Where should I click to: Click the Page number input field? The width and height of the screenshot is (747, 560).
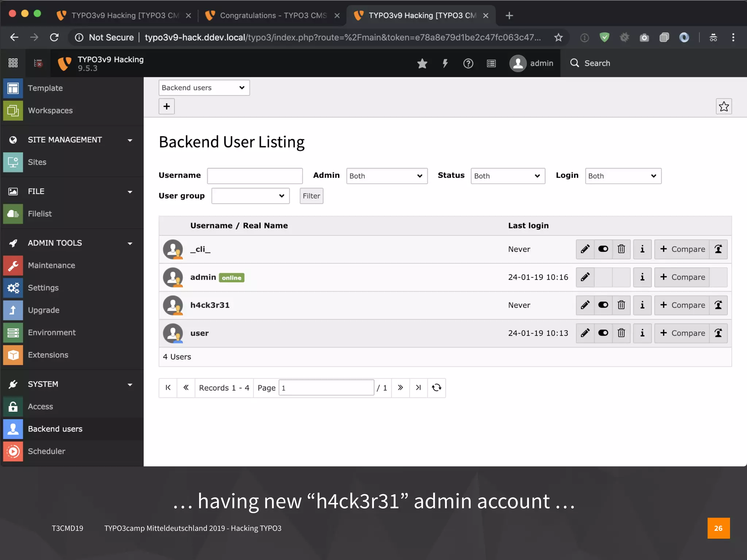326,388
